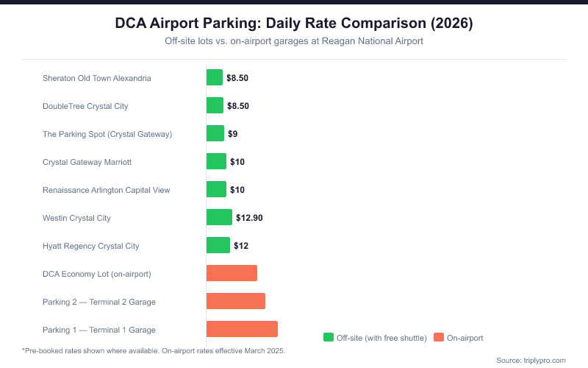Click the Crystal Gateway Marriott label

click(87, 162)
